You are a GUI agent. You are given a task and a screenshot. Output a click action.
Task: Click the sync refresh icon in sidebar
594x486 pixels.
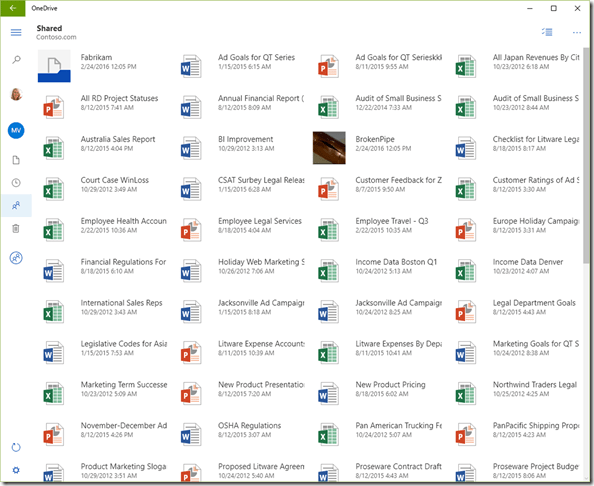point(16,447)
